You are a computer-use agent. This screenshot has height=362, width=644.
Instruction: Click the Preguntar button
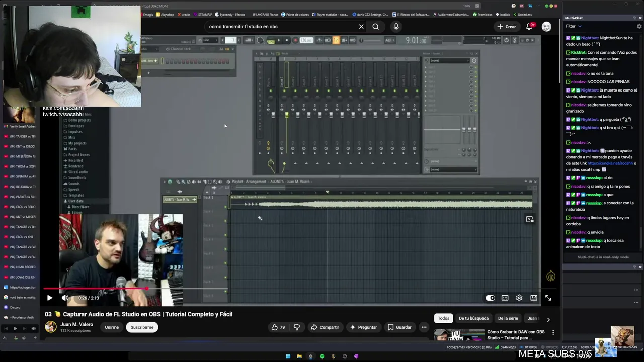click(x=363, y=327)
